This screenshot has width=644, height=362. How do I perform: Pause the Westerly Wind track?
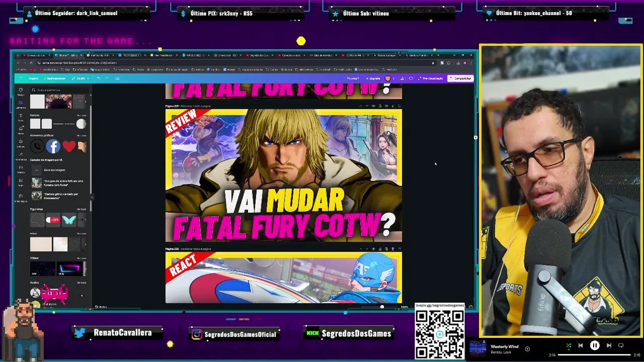[595, 345]
